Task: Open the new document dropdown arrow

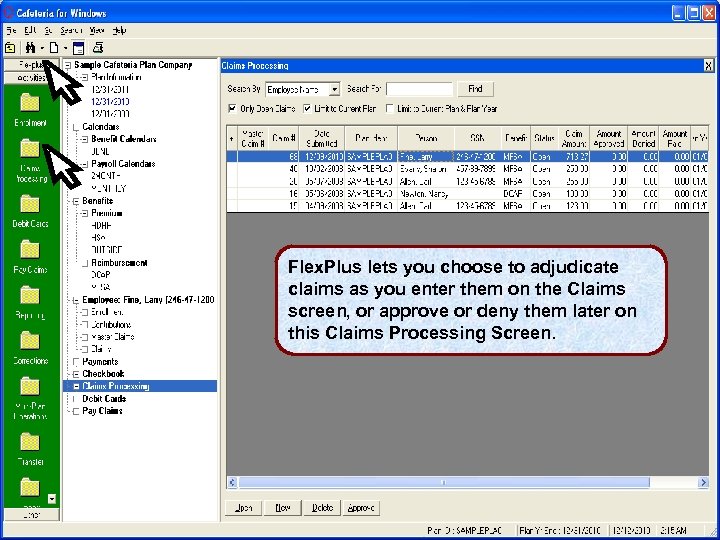Action: coord(66,48)
